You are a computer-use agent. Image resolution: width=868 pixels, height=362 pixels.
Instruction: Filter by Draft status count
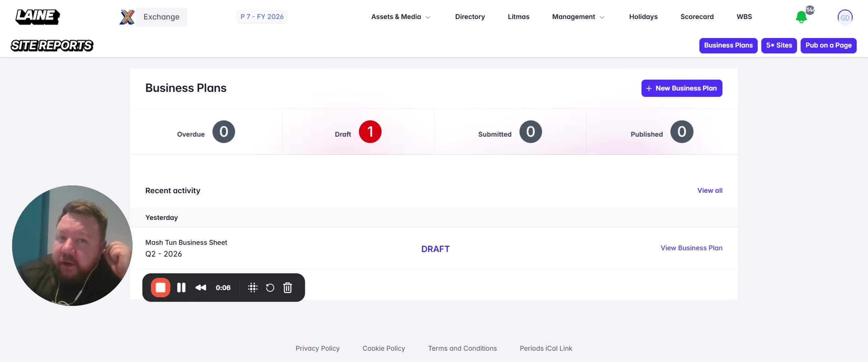pyautogui.click(x=370, y=132)
